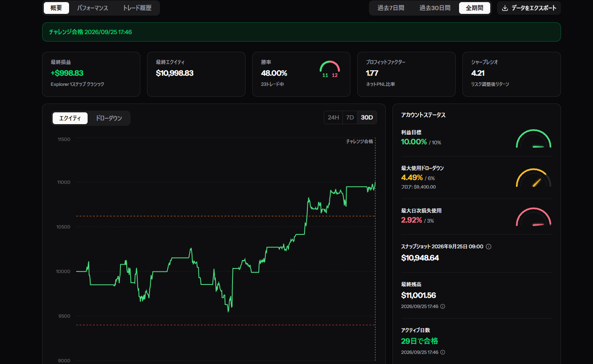Viewport: 593px width, 364px height.
Task: Select the 過去30日間 period filter
Action: (435, 8)
